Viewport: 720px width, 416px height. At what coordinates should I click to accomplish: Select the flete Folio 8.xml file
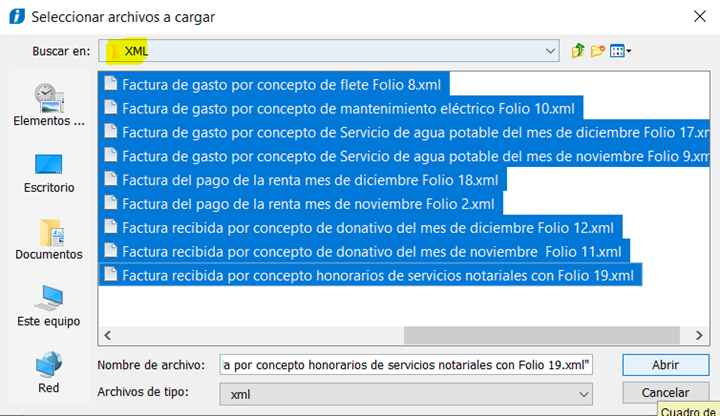(x=280, y=84)
